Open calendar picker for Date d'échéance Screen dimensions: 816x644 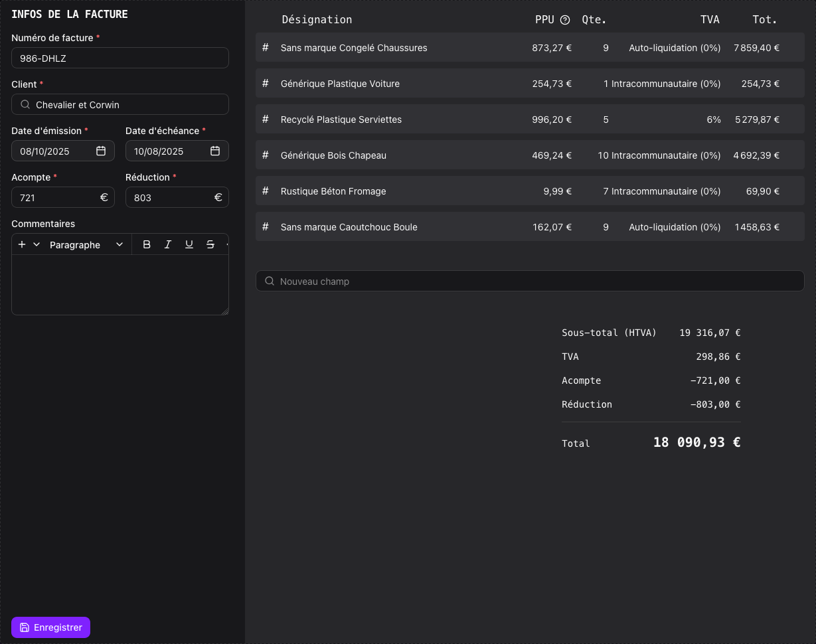(x=215, y=151)
